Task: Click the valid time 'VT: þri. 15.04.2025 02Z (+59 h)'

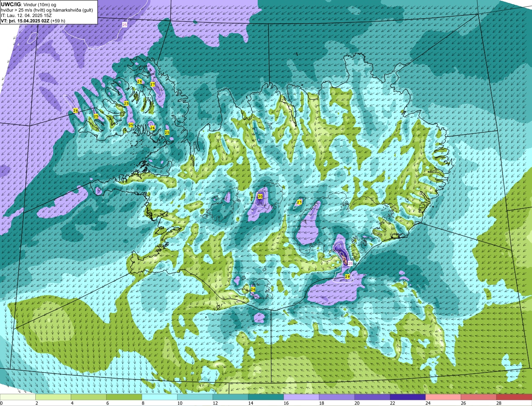Action: pyautogui.click(x=33, y=20)
